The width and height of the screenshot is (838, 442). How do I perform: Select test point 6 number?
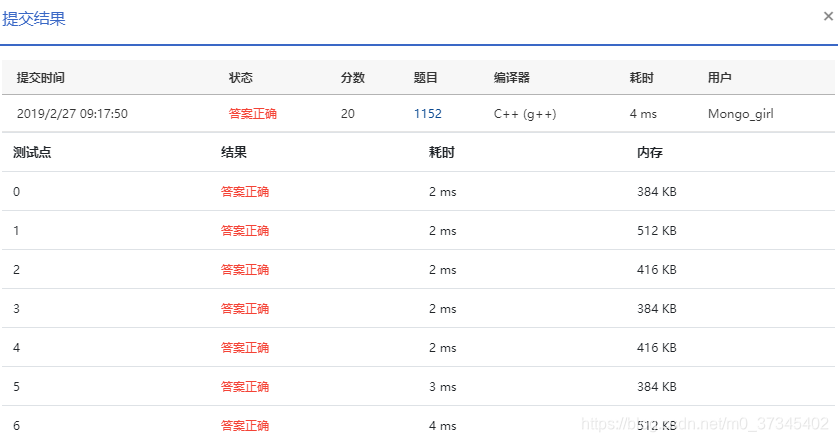[17, 426]
